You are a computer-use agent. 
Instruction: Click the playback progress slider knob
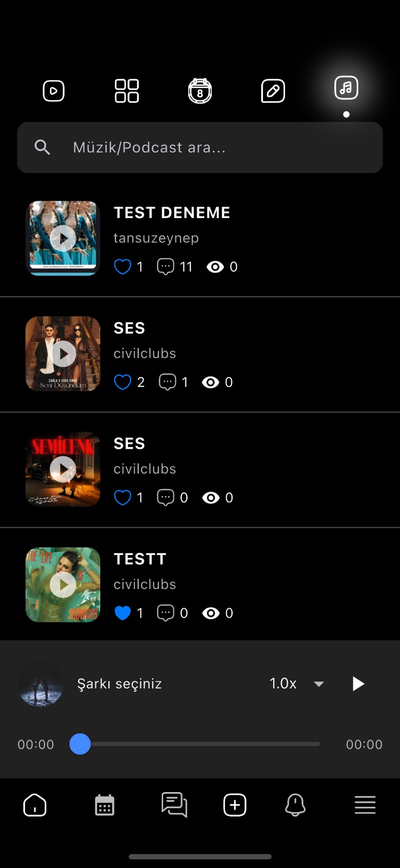coord(80,744)
